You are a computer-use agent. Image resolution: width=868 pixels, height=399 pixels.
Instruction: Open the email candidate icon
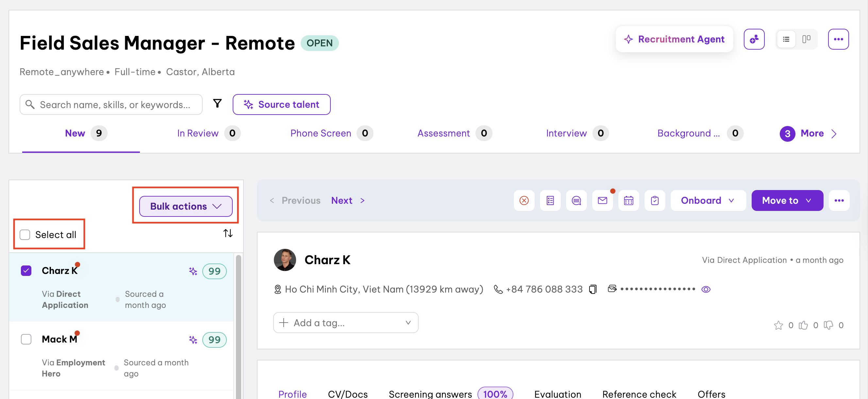(x=603, y=201)
